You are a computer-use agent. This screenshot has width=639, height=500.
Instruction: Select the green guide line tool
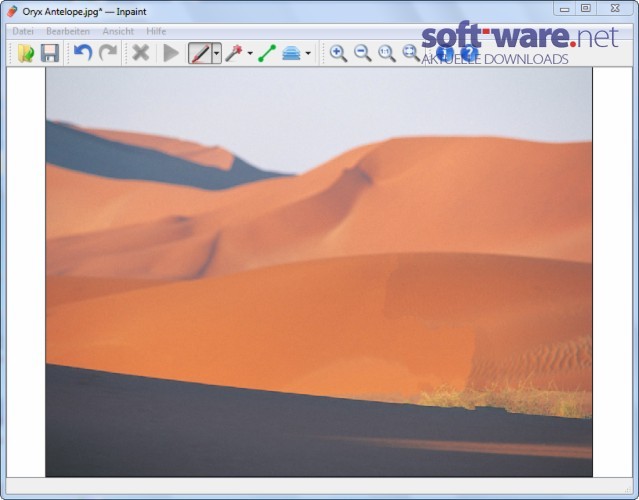coord(267,53)
